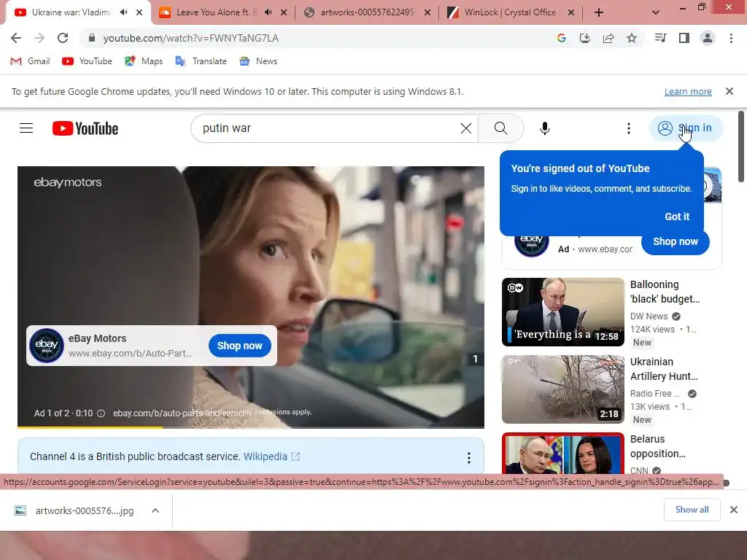Open YouTube settings three-dot menu
The height and width of the screenshot is (560, 747).
click(x=629, y=128)
